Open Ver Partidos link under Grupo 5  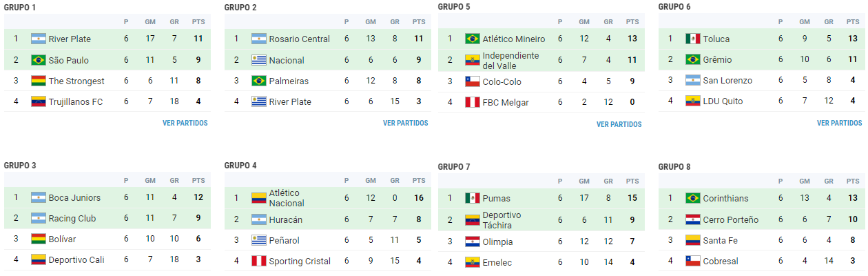pyautogui.click(x=619, y=125)
